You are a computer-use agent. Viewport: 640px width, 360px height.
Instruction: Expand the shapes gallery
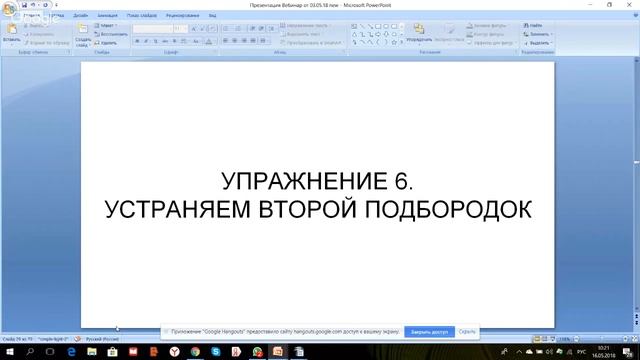click(402, 42)
